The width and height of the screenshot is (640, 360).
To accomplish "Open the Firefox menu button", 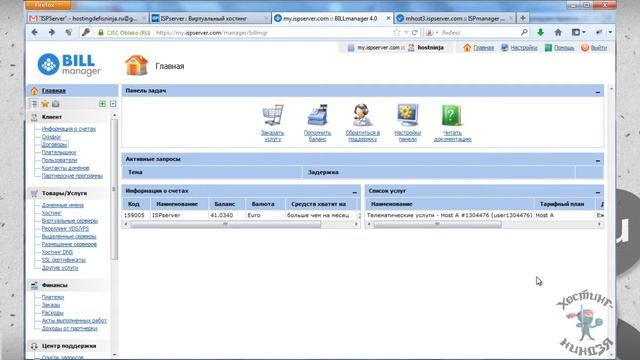I will point(47,5).
